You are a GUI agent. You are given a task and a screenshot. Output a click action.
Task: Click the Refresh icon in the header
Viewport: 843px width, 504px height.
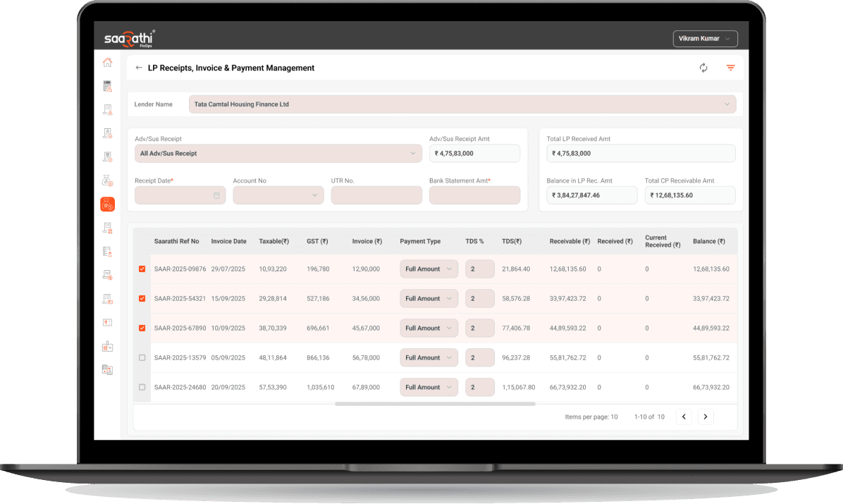coord(703,68)
